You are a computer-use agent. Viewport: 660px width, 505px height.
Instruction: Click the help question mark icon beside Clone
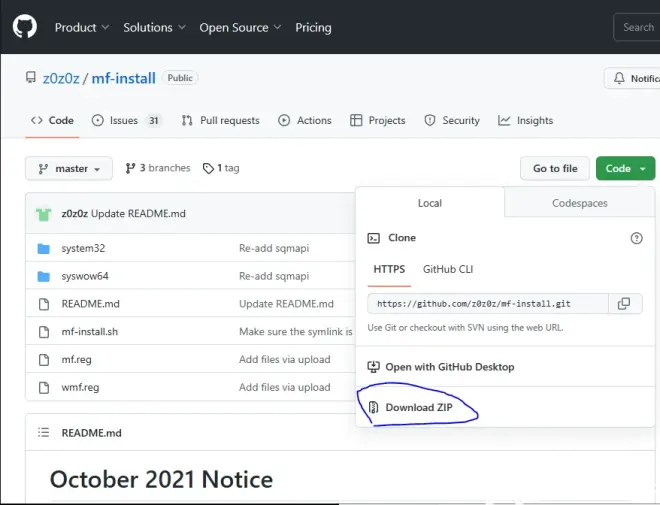point(636,238)
